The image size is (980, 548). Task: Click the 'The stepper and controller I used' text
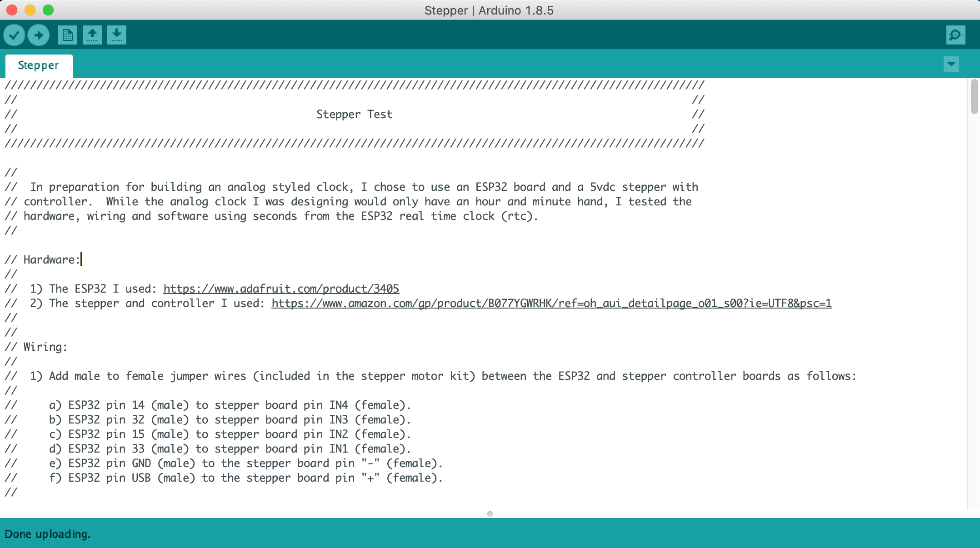pyautogui.click(x=157, y=304)
